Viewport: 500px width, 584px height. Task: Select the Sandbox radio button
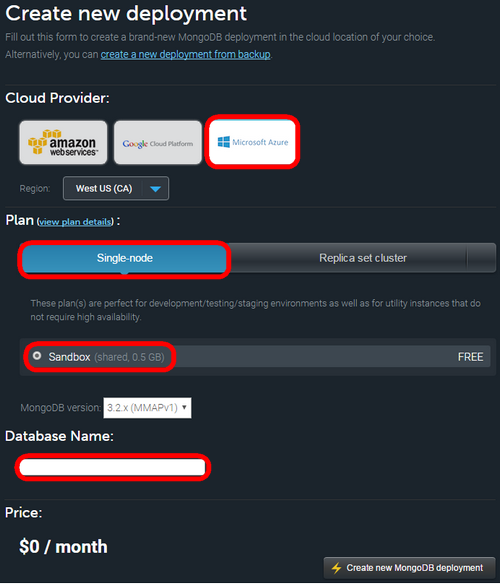pyautogui.click(x=37, y=356)
